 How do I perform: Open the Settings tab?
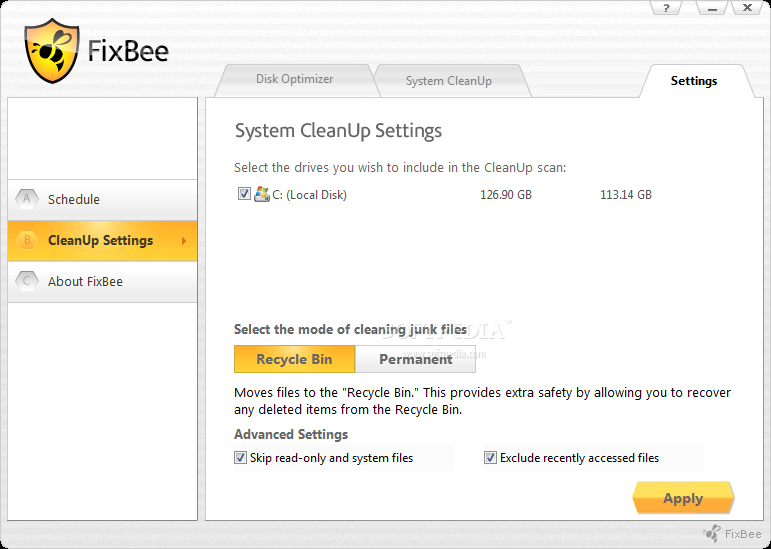(694, 81)
